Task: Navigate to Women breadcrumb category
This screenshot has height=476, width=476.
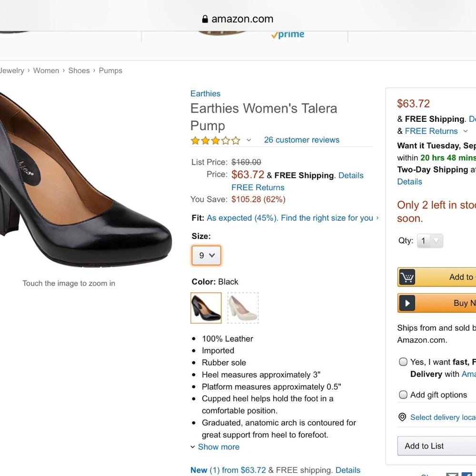Action: (x=46, y=70)
